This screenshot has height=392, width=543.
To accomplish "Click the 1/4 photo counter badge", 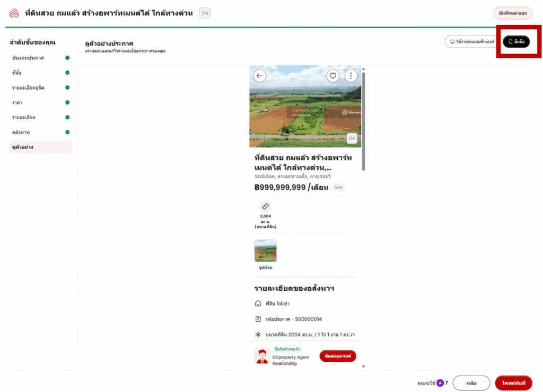I will click(352, 138).
